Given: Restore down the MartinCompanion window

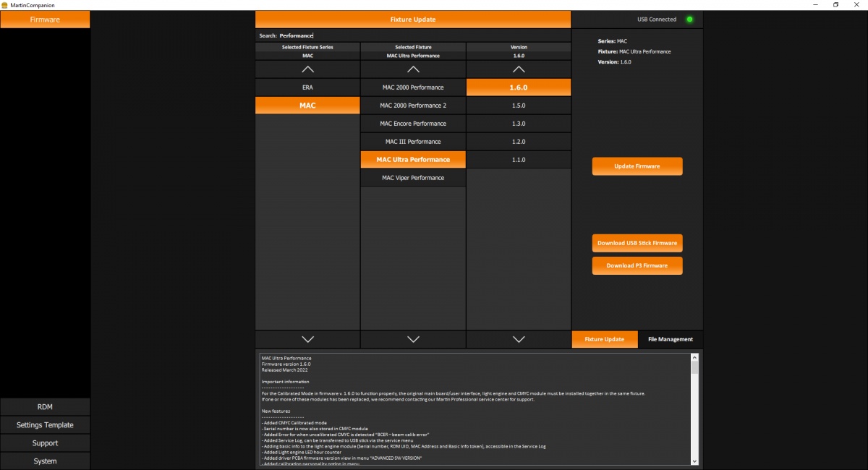Looking at the screenshot, I should (835, 4).
